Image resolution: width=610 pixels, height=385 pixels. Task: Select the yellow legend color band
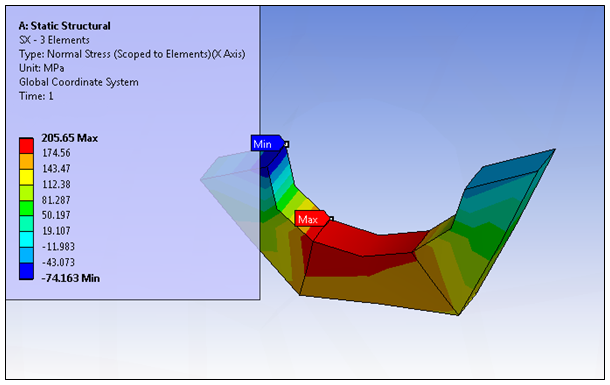(26, 177)
